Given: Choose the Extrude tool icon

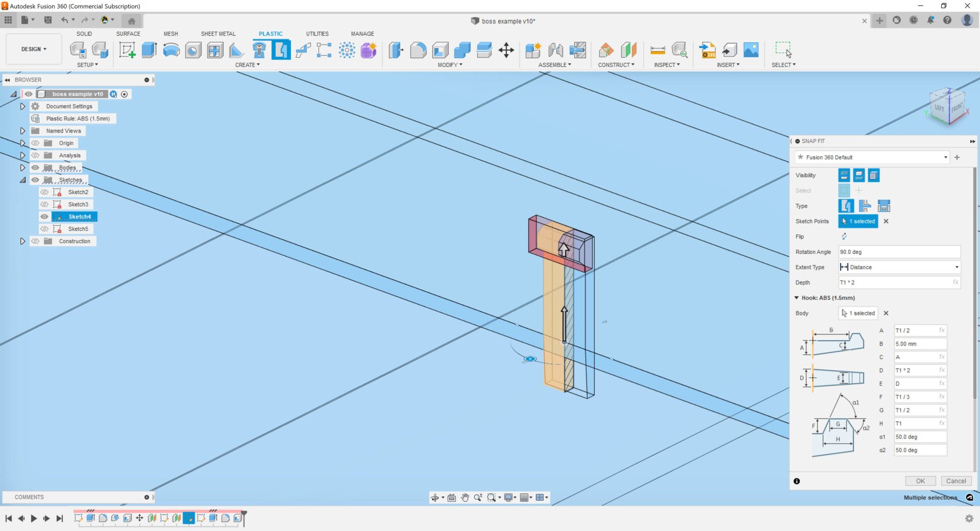Looking at the screenshot, I should point(149,50).
